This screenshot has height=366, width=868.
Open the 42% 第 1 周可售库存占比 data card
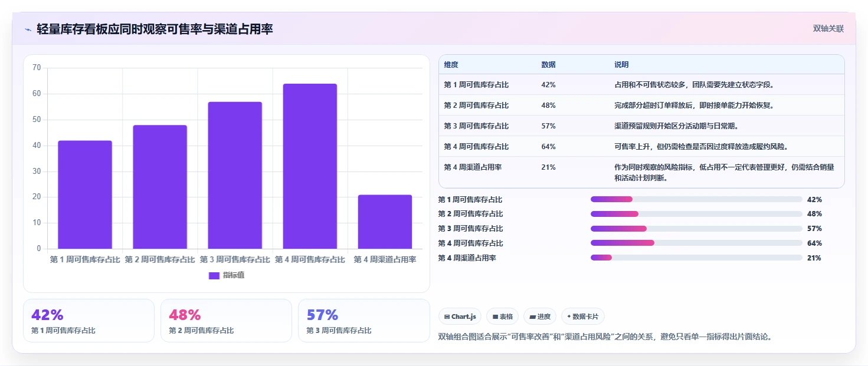pyautogui.click(x=89, y=321)
